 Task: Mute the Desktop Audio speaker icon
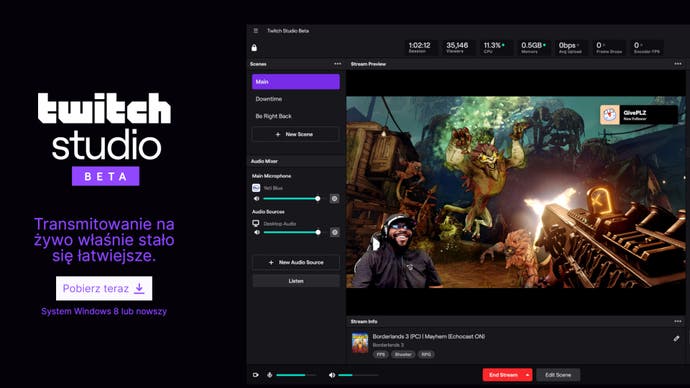click(257, 232)
